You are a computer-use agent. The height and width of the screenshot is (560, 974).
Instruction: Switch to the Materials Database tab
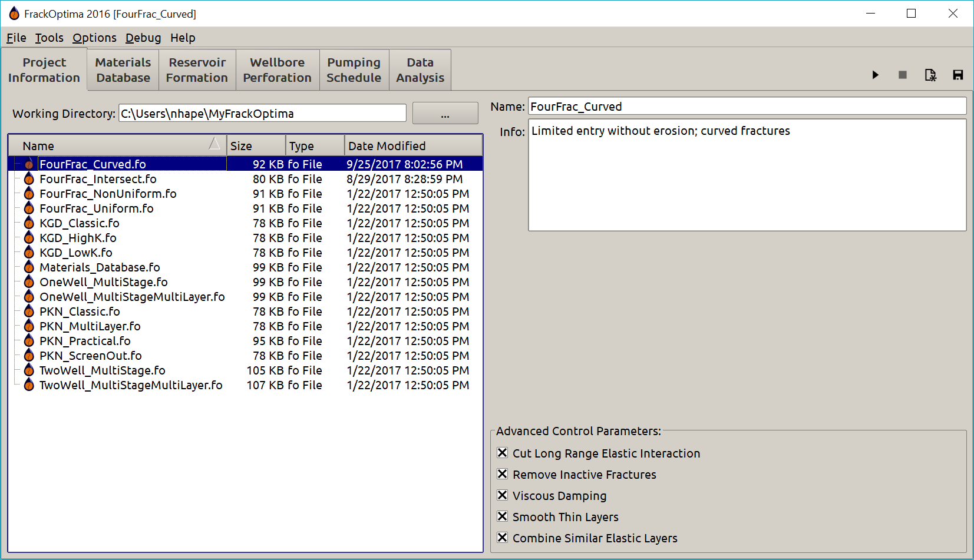pyautogui.click(x=123, y=70)
